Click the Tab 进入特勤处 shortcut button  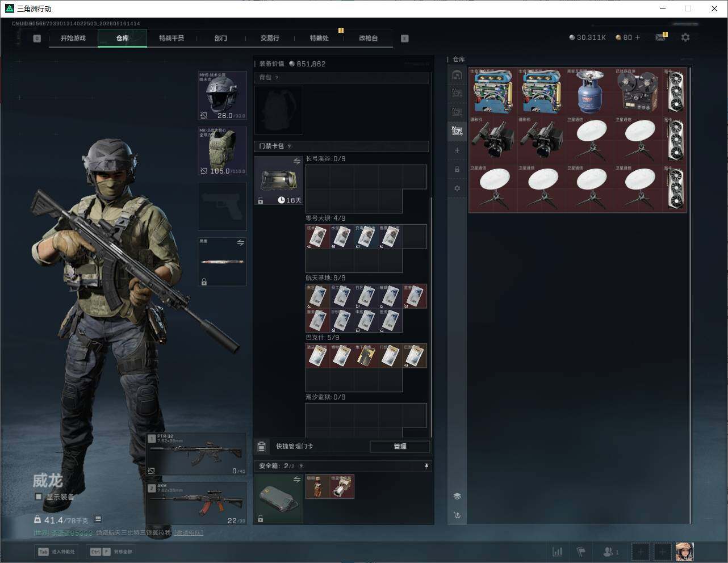(56, 552)
